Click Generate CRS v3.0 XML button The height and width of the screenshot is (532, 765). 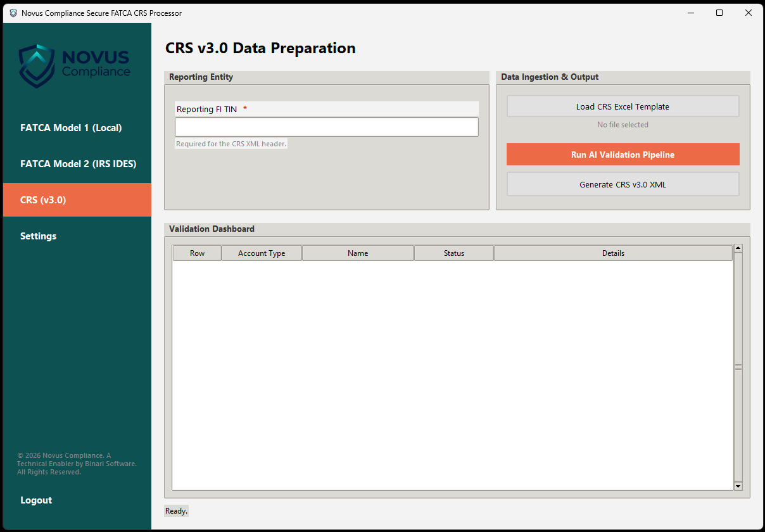(x=623, y=185)
